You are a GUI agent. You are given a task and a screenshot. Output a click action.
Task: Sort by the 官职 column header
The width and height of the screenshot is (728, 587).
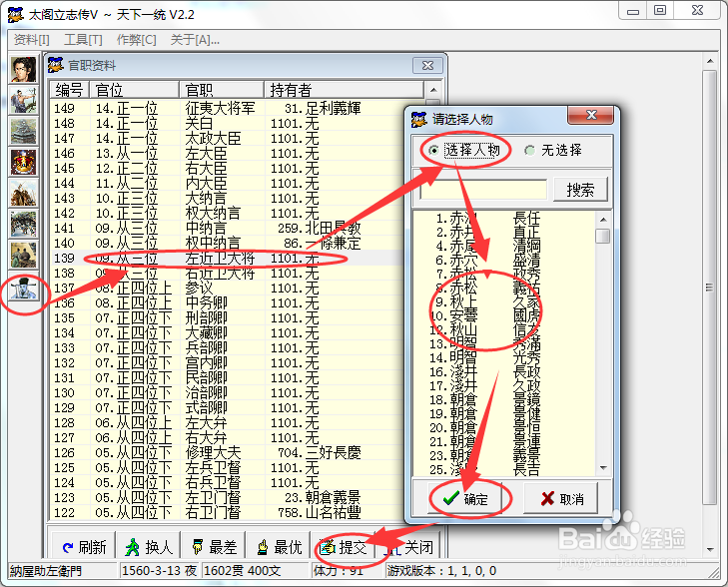(222, 90)
